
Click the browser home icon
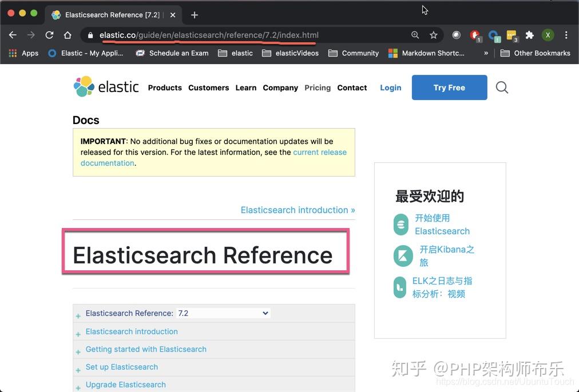[68, 35]
